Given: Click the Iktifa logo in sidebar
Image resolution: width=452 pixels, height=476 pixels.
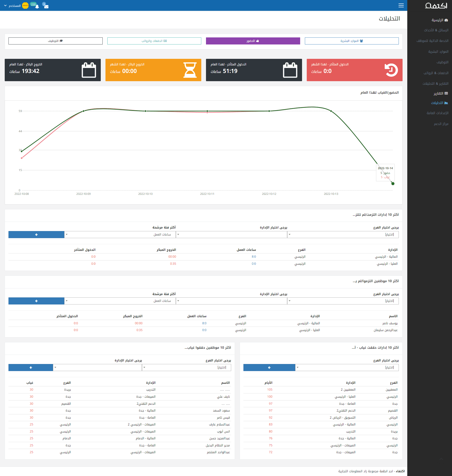Looking at the screenshot, I should [x=436, y=6].
